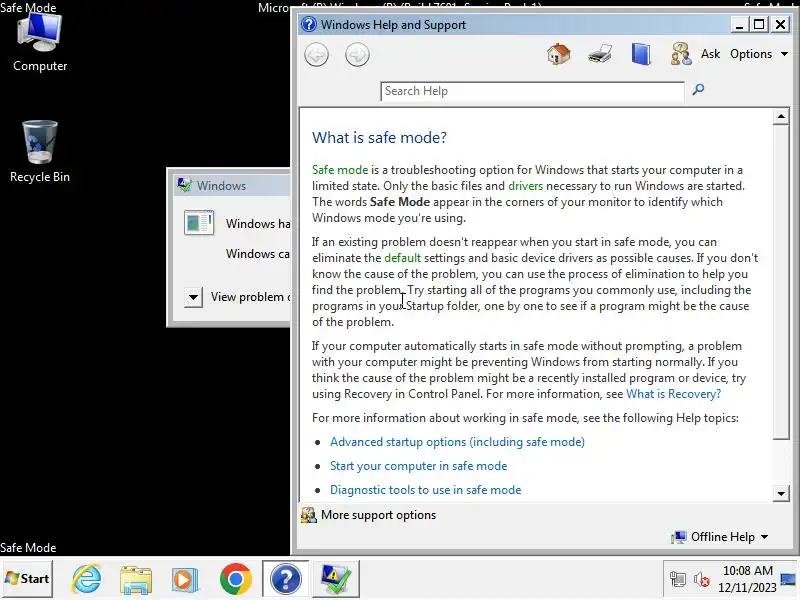
Task: Open 'Start your computer in safe mode'
Action: [x=418, y=466]
